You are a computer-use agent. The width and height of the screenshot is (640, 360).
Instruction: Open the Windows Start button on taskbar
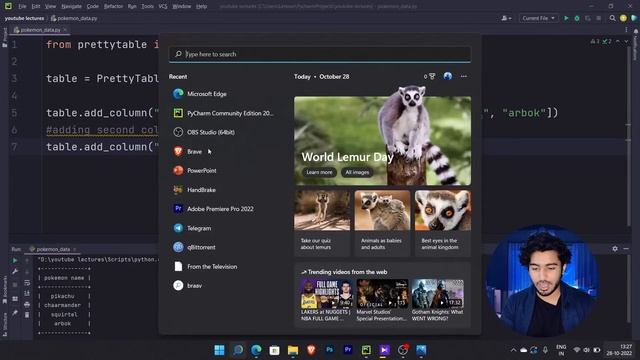point(219,350)
